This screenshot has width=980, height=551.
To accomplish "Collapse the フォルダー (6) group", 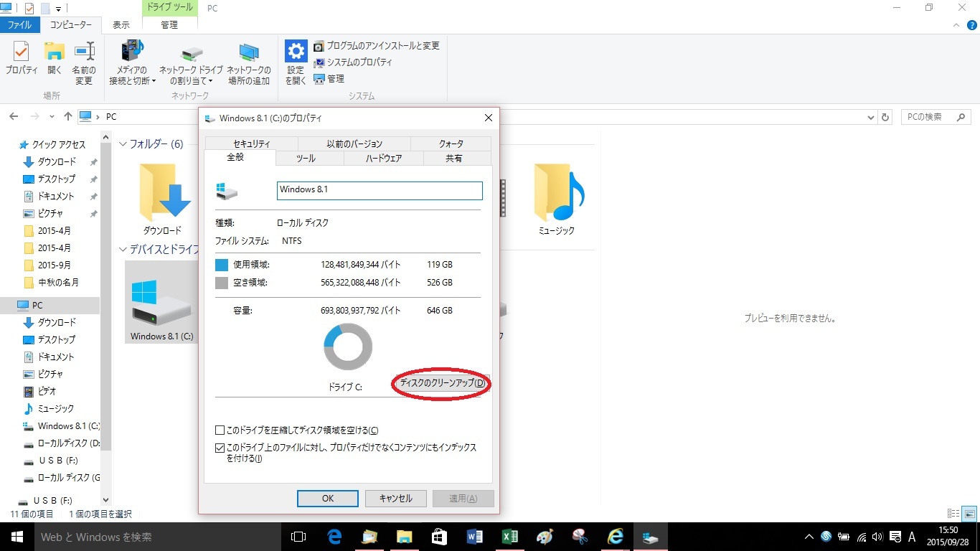I will [x=123, y=144].
